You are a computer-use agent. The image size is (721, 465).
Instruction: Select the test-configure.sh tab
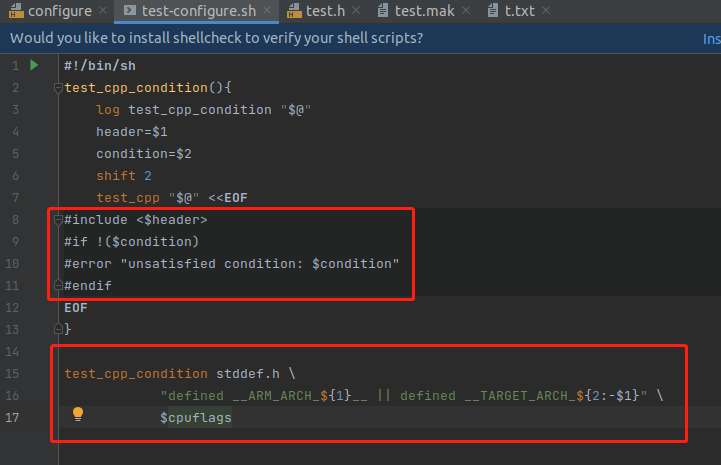199,11
